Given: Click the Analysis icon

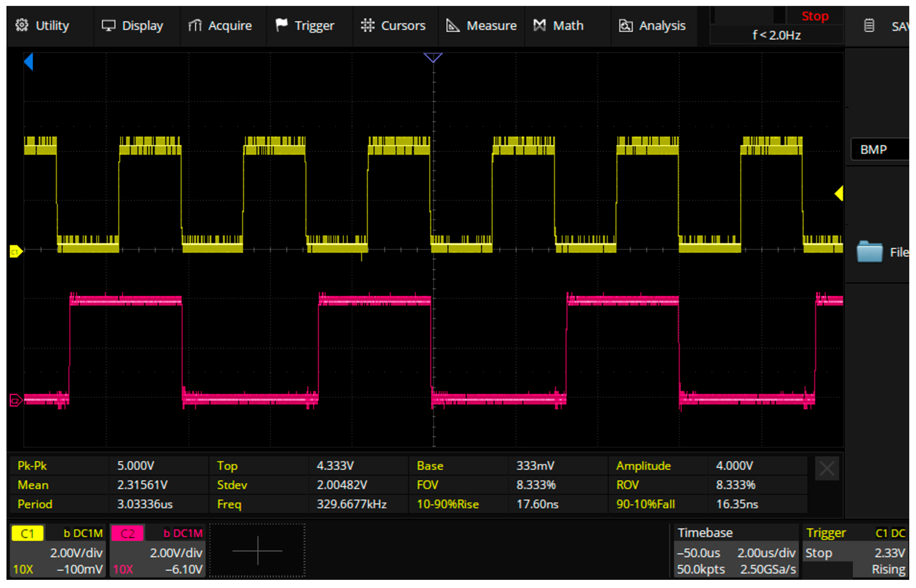Looking at the screenshot, I should coord(626,26).
